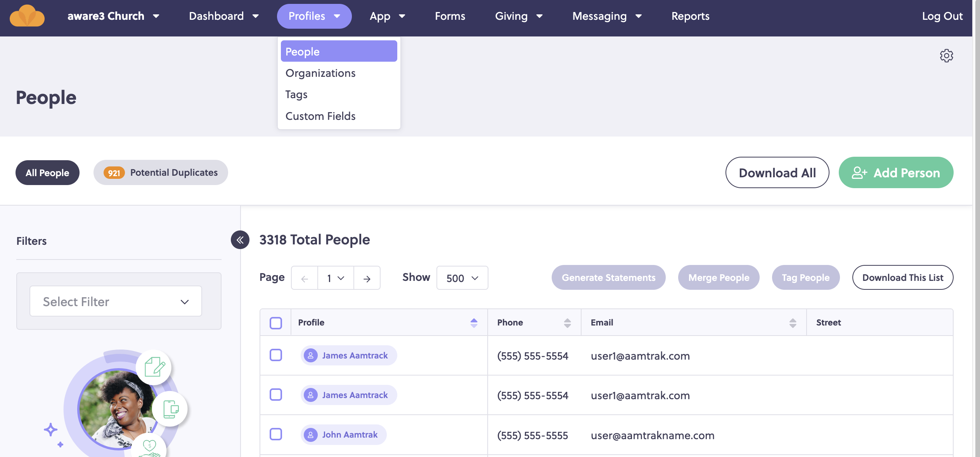Click the user@aamtrakname.com email cell
980x457 pixels.
click(652, 435)
